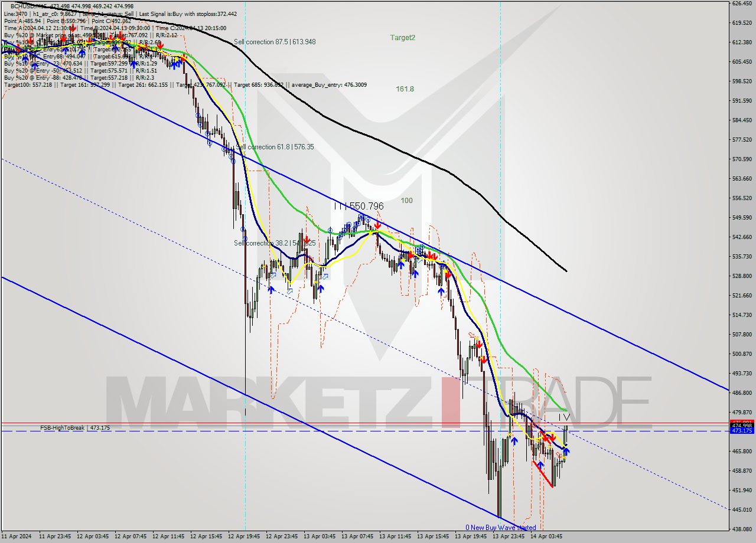This screenshot has width=756, height=543.
Task: Click the 605.450 price axis label
Action: point(742,62)
